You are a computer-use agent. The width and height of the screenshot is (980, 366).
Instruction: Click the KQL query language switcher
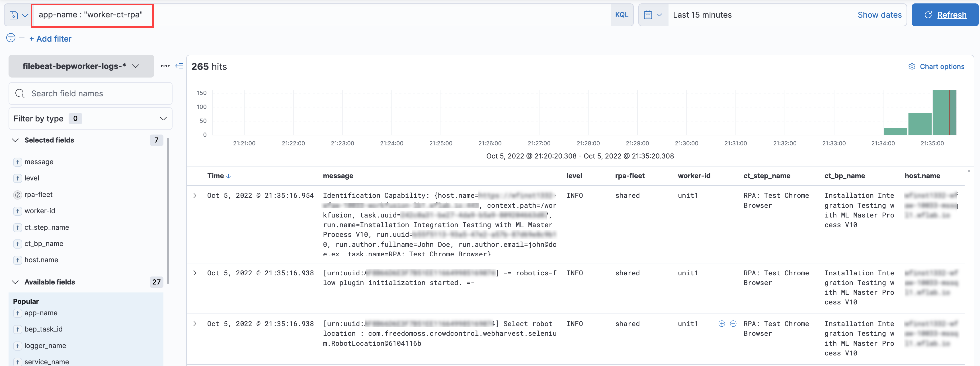pos(622,15)
